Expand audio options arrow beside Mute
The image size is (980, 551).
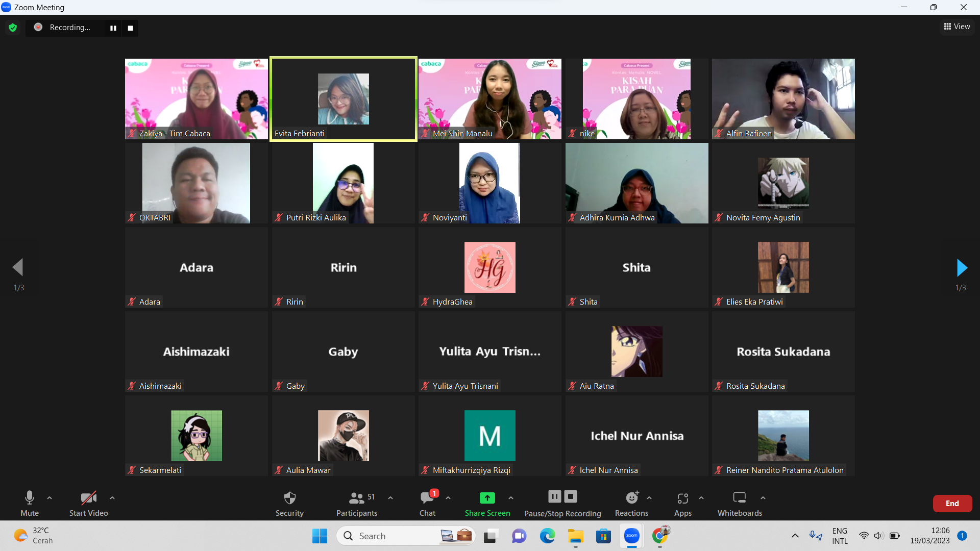pyautogui.click(x=50, y=498)
